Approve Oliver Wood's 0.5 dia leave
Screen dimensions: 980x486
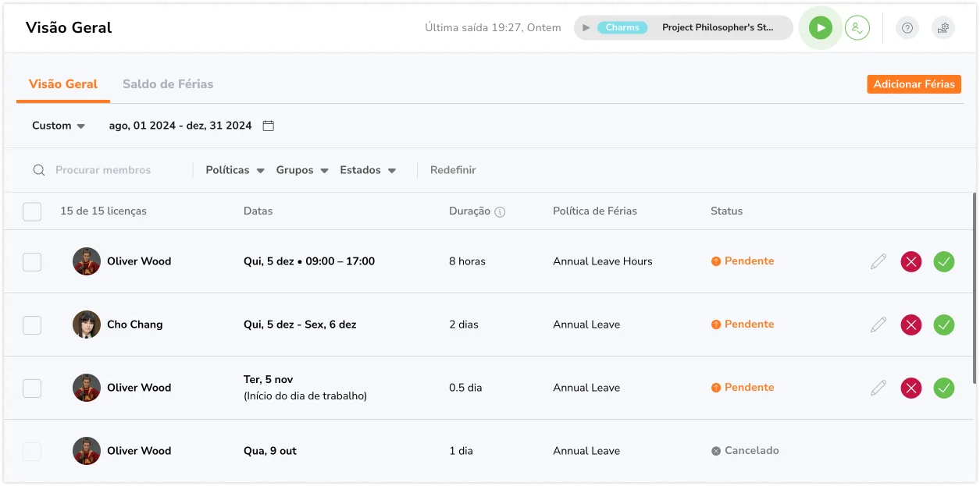(944, 388)
